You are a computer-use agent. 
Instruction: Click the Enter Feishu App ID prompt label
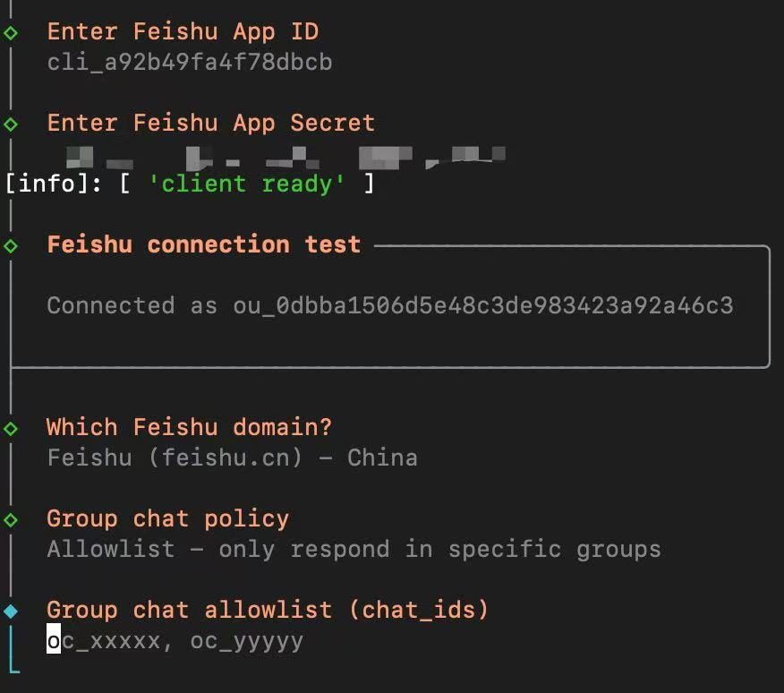click(183, 32)
